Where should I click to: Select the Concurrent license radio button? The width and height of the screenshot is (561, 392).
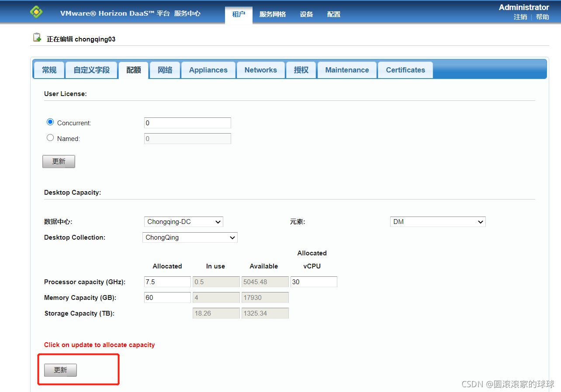tap(50, 122)
